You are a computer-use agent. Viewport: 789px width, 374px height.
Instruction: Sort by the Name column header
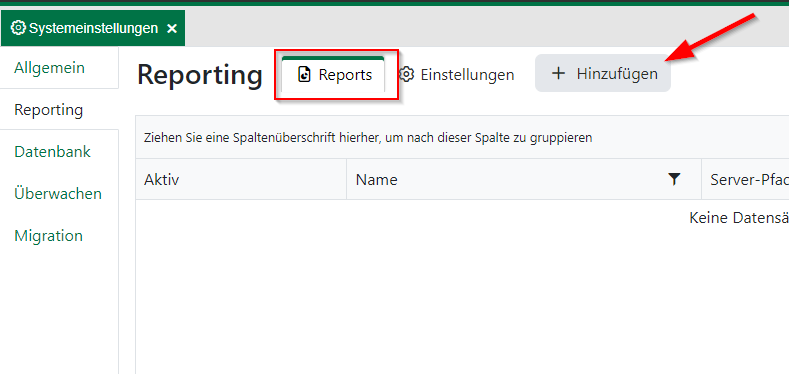point(523,179)
